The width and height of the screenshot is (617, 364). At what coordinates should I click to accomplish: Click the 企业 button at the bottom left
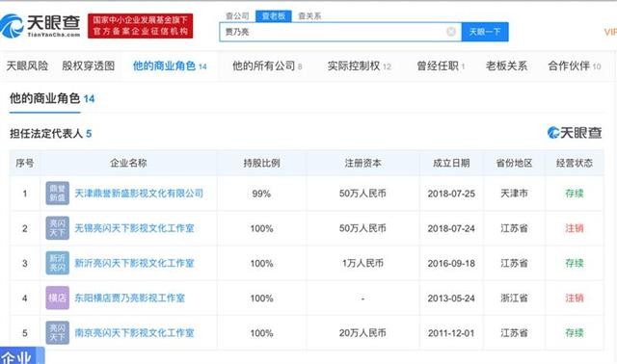coord(22,356)
